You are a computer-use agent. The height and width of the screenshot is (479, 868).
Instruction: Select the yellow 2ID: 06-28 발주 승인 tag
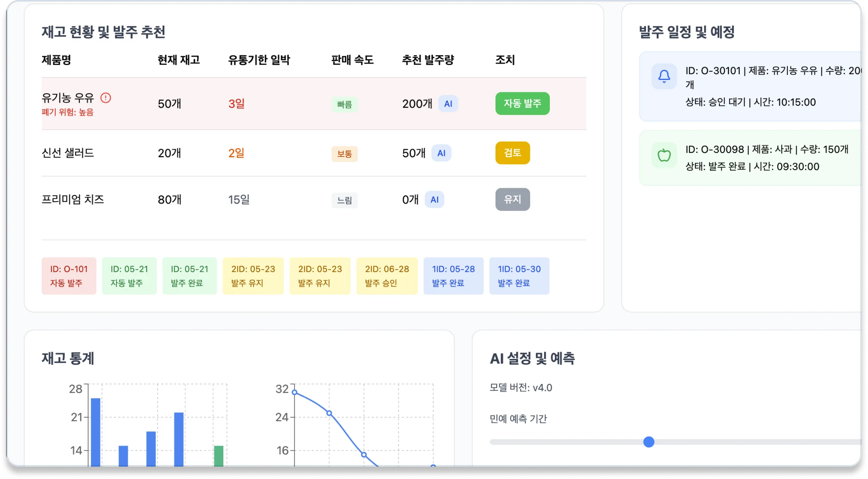[x=387, y=276]
